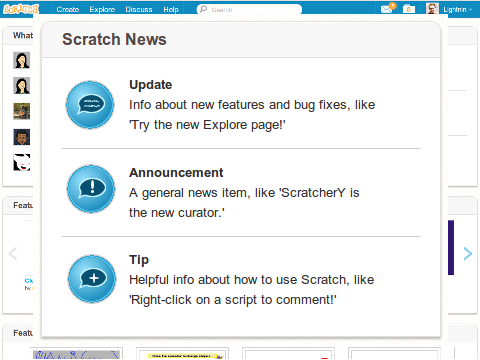Screen dimensions: 480x360
Task: Go to the Discuss section
Action: [139, 10]
